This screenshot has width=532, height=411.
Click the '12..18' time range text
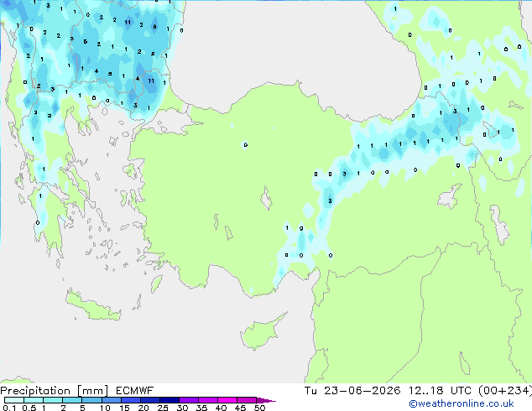(426, 391)
